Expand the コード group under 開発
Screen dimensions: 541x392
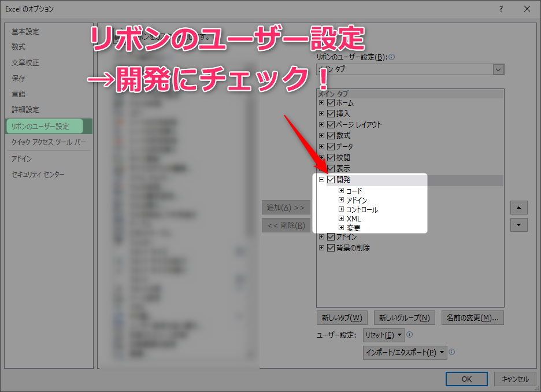[341, 190]
